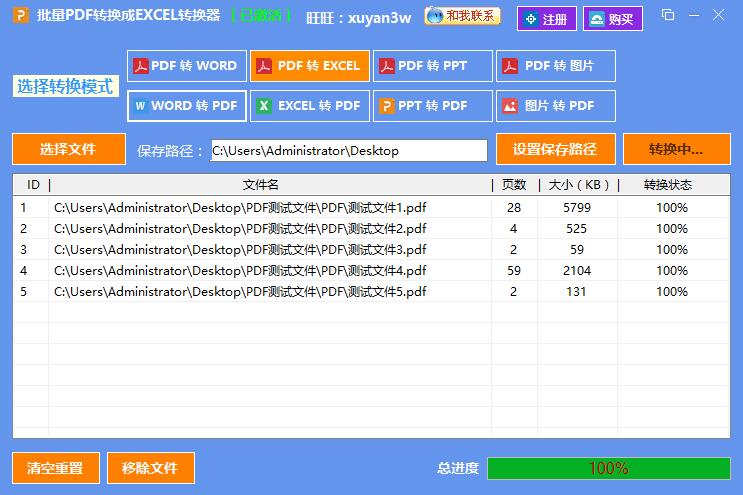Click the 和我联系 contact button

click(x=462, y=17)
